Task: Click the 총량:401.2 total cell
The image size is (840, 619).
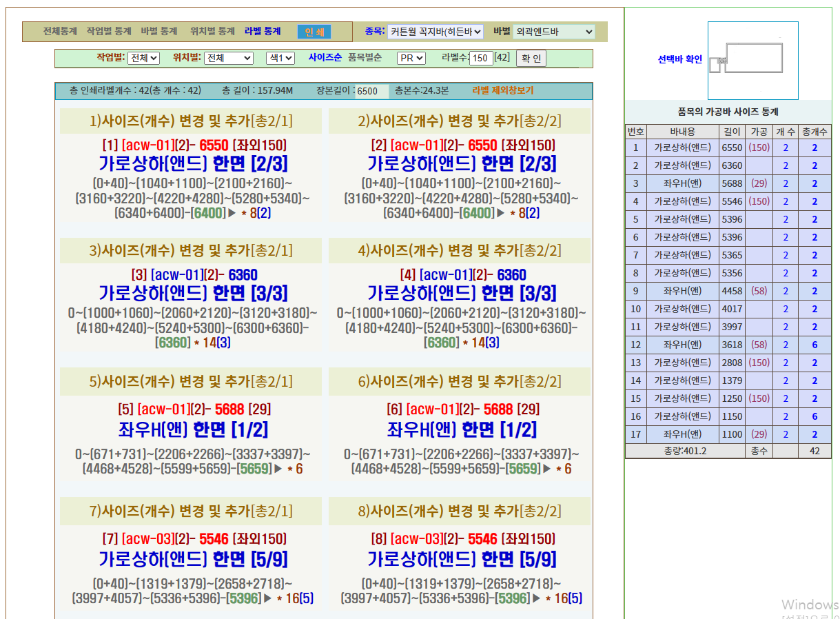Action: [685, 451]
